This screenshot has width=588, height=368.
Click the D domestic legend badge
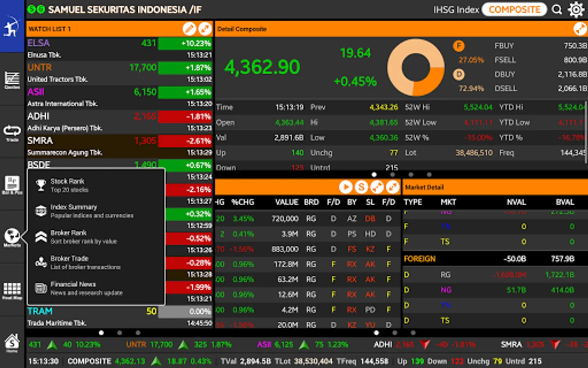pyautogui.click(x=459, y=74)
